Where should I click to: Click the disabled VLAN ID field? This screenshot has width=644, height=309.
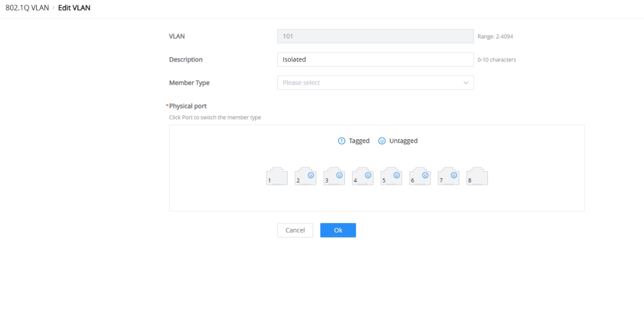[x=376, y=36]
